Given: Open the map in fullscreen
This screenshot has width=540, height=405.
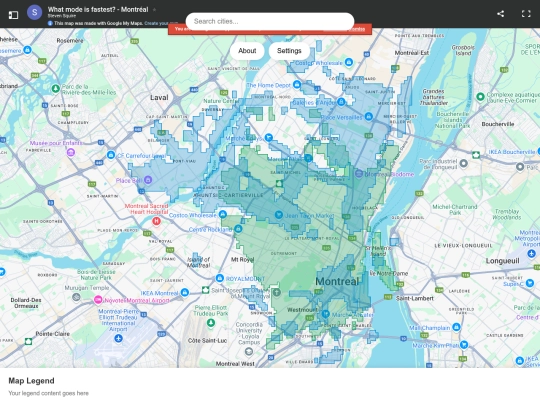Looking at the screenshot, I should coord(526,14).
